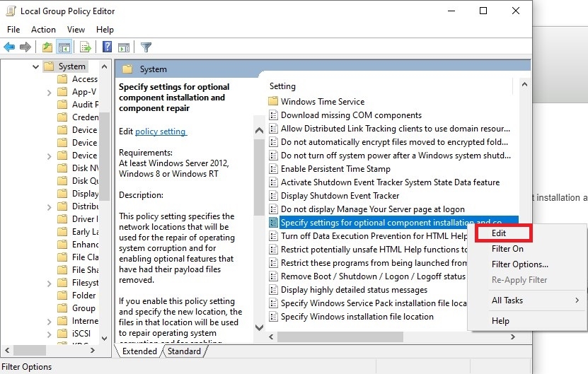Click the Up one level folder icon

47,47
